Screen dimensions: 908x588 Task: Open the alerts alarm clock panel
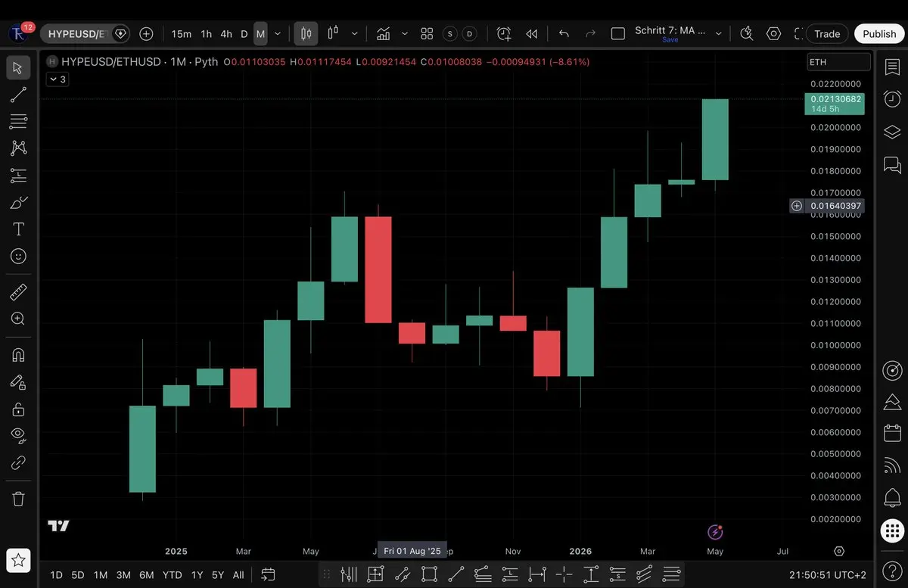pyautogui.click(x=892, y=98)
